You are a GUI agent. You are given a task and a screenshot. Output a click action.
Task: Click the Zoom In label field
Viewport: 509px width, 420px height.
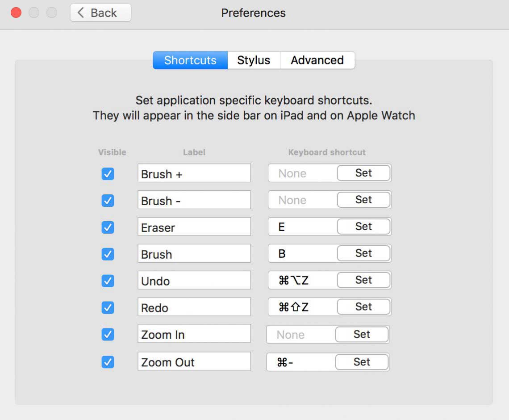[x=194, y=334]
